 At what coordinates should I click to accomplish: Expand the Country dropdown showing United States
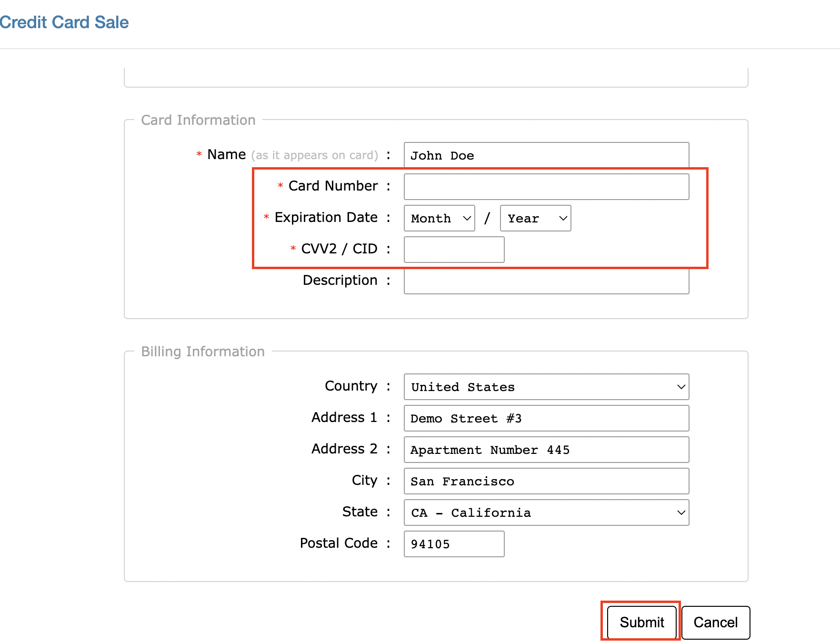546,387
